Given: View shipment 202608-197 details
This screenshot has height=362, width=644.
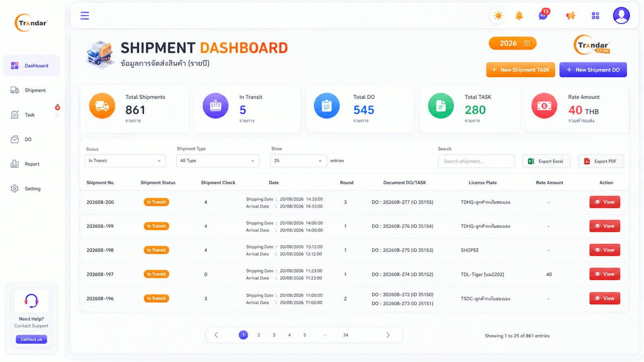Looking at the screenshot, I should pos(605,274).
